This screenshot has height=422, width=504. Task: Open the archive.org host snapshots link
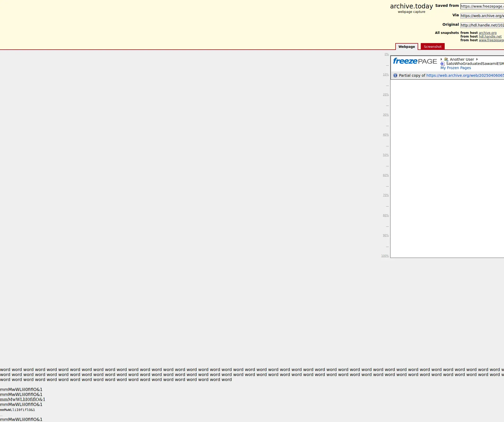[x=487, y=33]
